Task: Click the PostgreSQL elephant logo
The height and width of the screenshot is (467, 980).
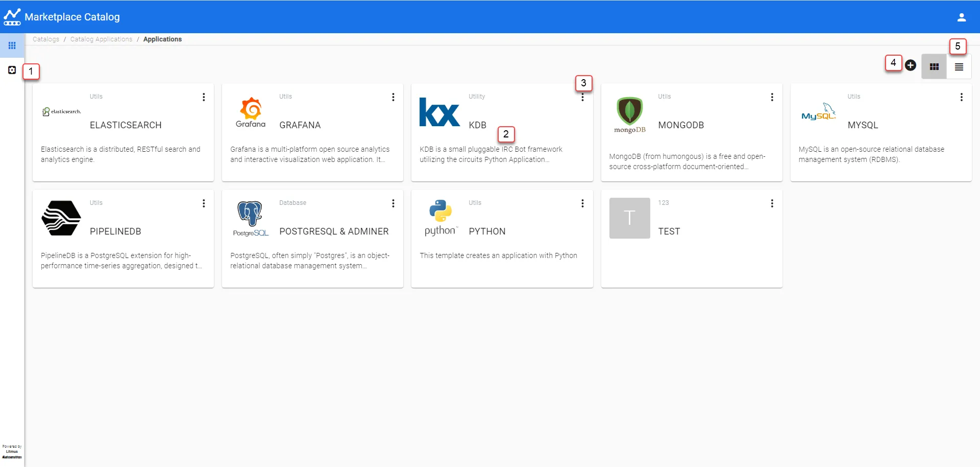Action: pos(251,218)
